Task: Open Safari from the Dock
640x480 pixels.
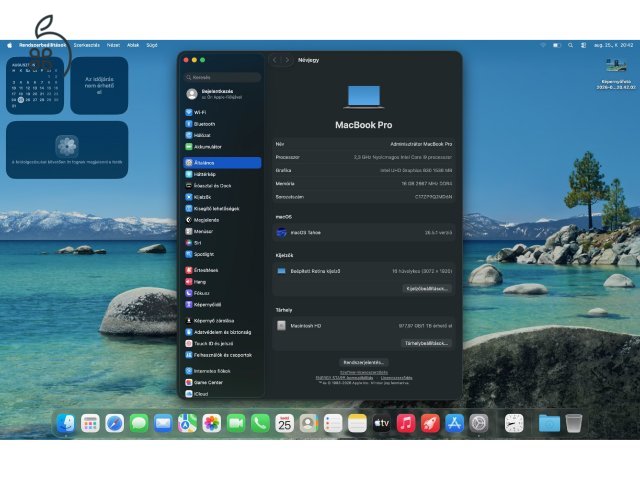Action: [115, 423]
